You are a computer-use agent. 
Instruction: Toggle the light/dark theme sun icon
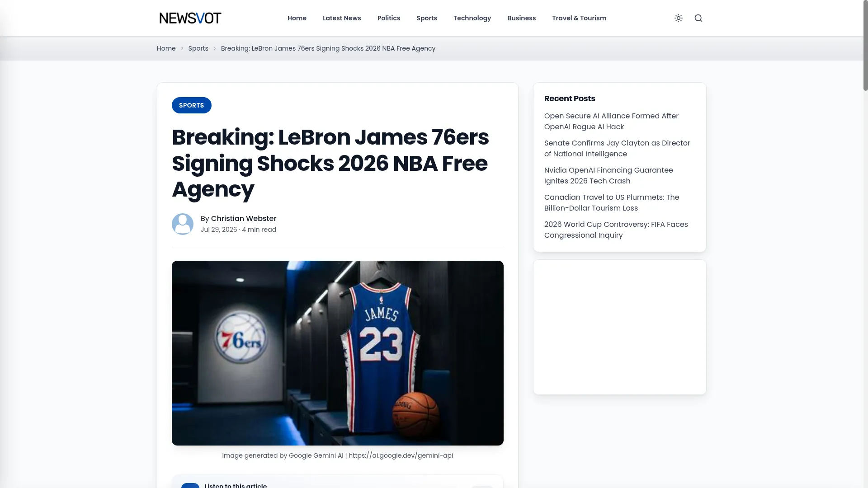click(x=679, y=18)
